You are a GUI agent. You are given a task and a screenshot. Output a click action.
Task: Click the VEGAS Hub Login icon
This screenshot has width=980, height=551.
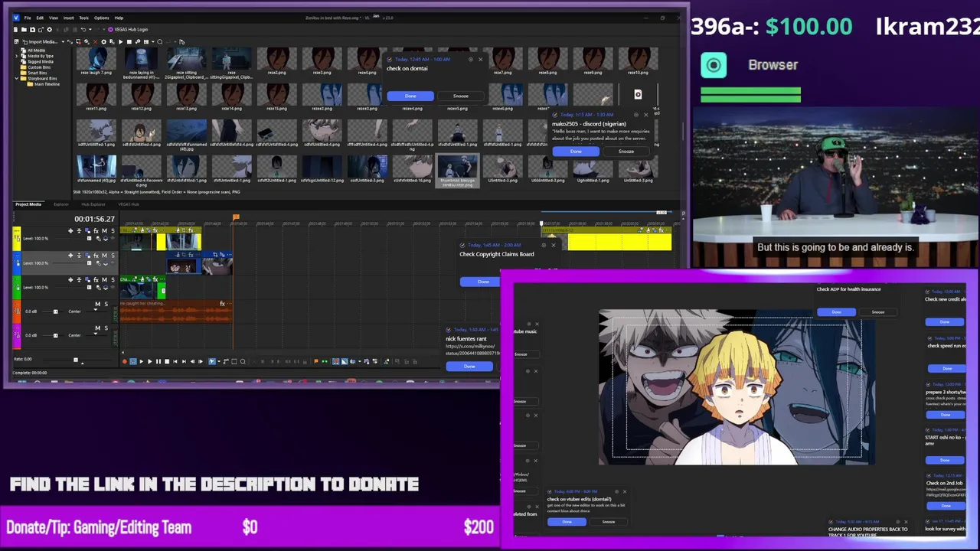110,30
